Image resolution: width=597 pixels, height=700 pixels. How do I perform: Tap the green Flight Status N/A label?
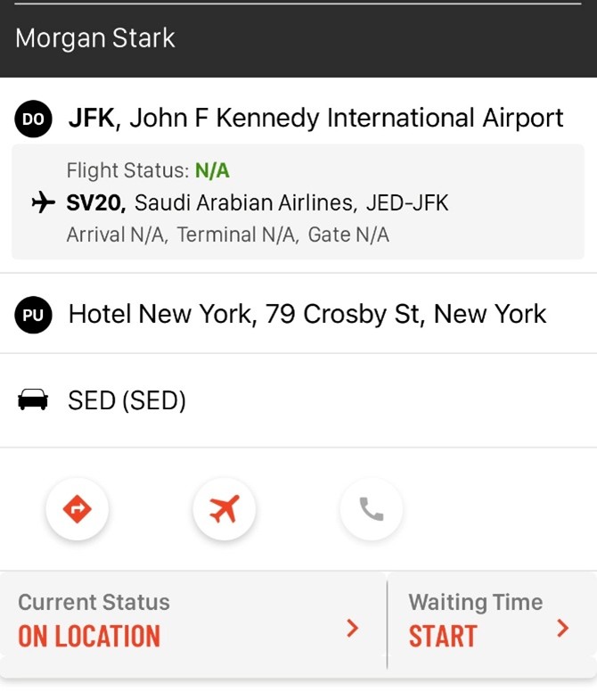[212, 170]
